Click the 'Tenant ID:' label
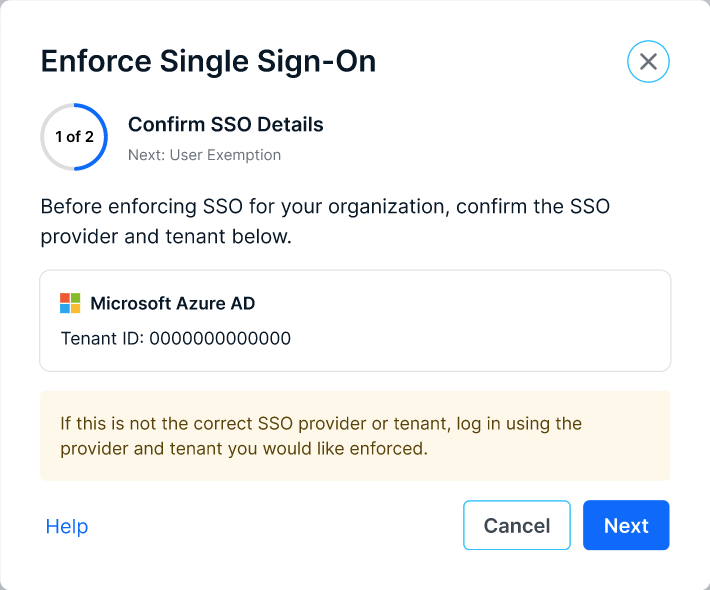 (103, 338)
